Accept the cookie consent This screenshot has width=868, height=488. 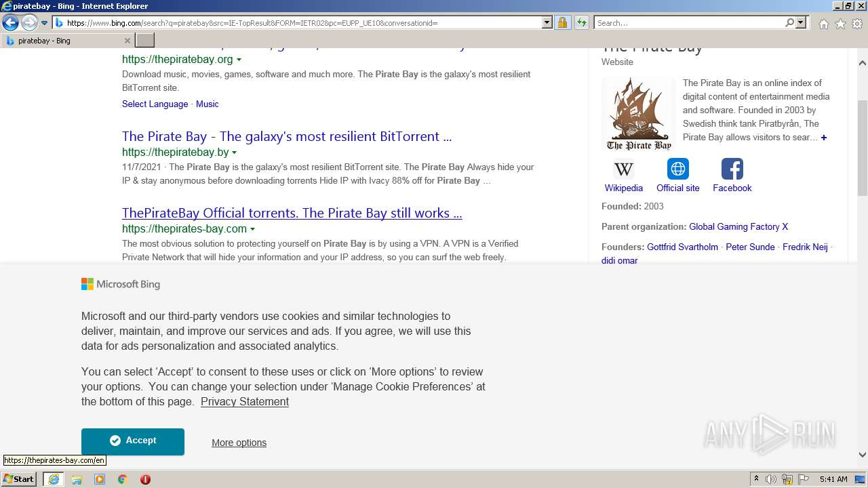coord(133,441)
